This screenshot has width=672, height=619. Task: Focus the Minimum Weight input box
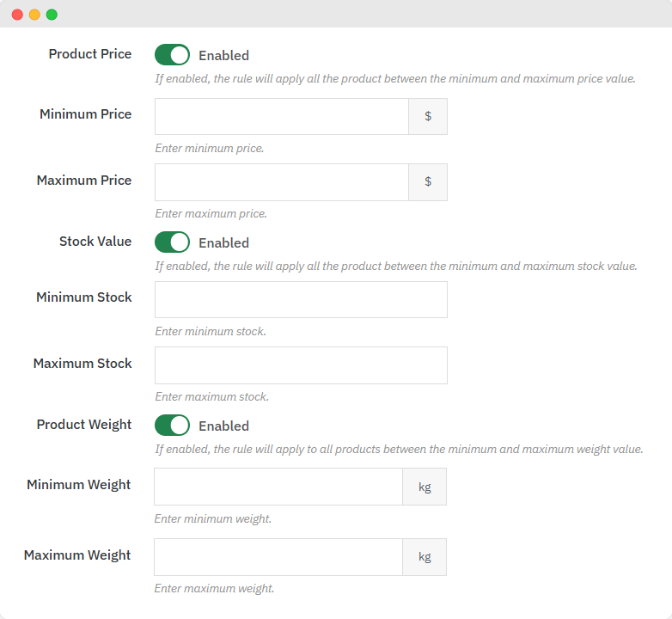(278, 487)
